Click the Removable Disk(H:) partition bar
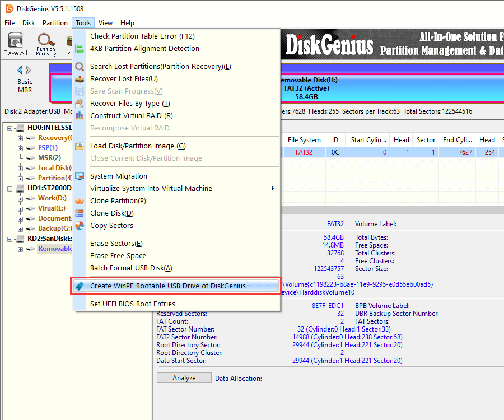This screenshot has width=504, height=420. click(x=392, y=88)
